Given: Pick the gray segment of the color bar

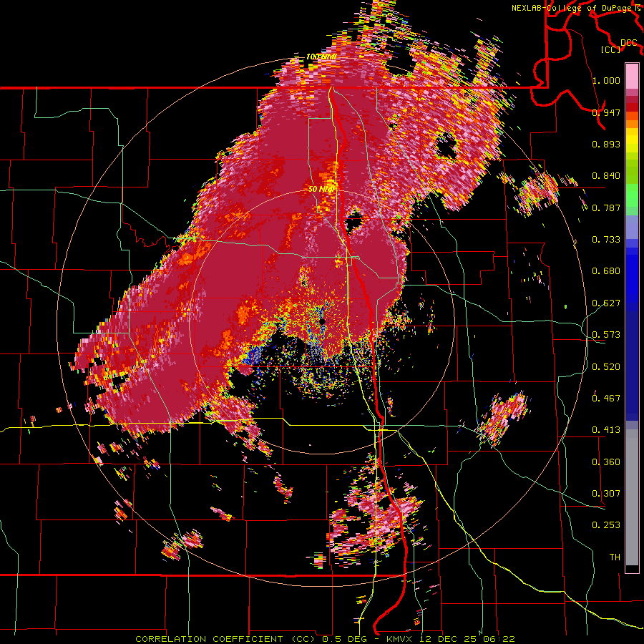Looking at the screenshot, I should click(632, 497).
